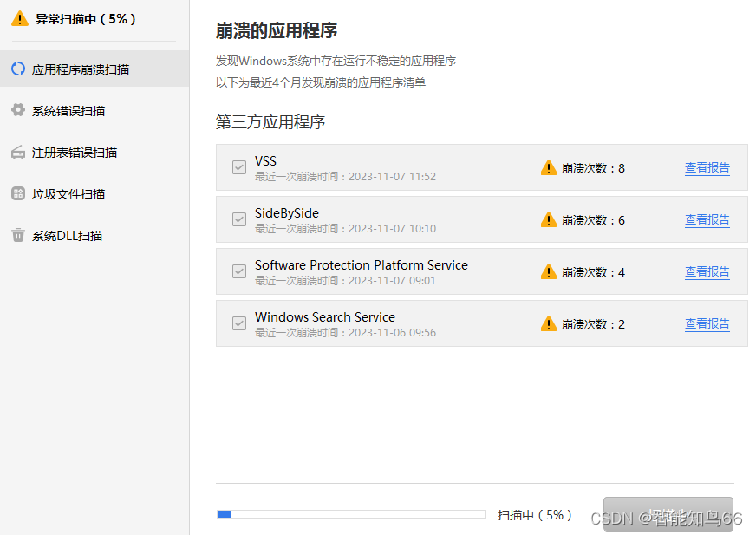Click the orange warning icon beside 异常扫描中
The width and height of the screenshot is (756, 535).
coord(20,19)
